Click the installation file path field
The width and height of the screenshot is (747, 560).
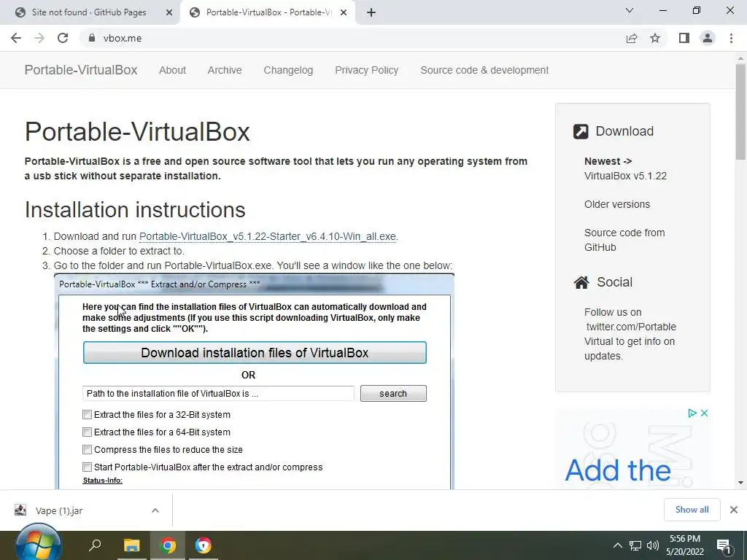[218, 393]
